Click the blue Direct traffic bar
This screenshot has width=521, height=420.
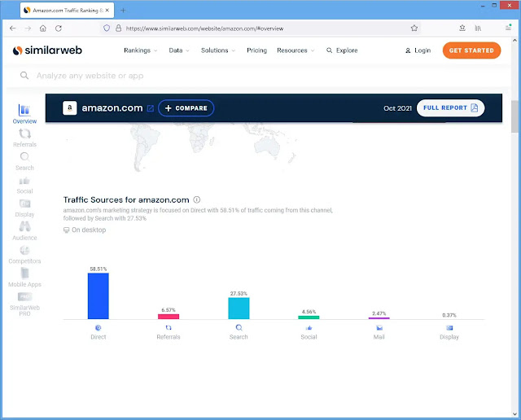pyautogui.click(x=98, y=295)
